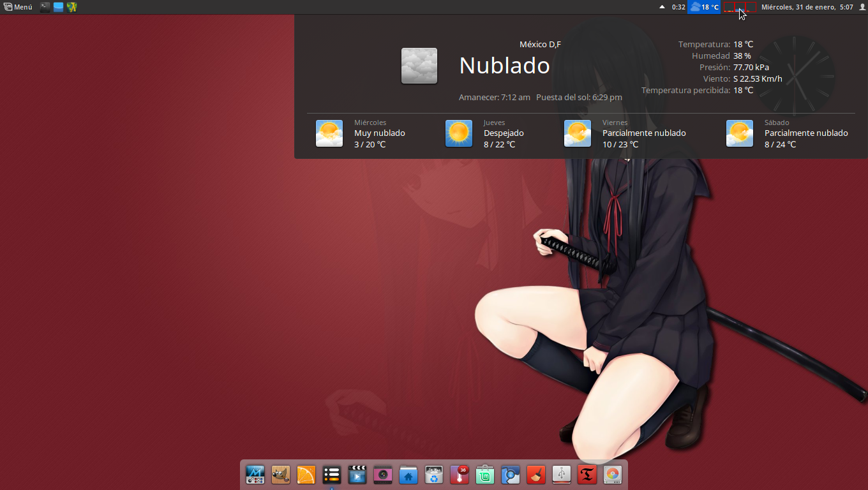Open the calendar from the date and time
Image resolution: width=868 pixels, height=490 pixels.
coord(807,7)
